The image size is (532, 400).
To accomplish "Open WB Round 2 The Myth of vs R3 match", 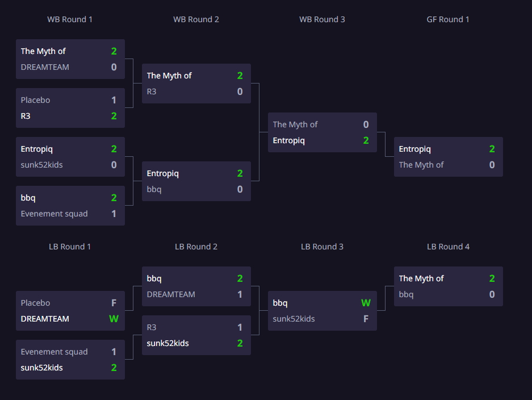I will coord(196,84).
